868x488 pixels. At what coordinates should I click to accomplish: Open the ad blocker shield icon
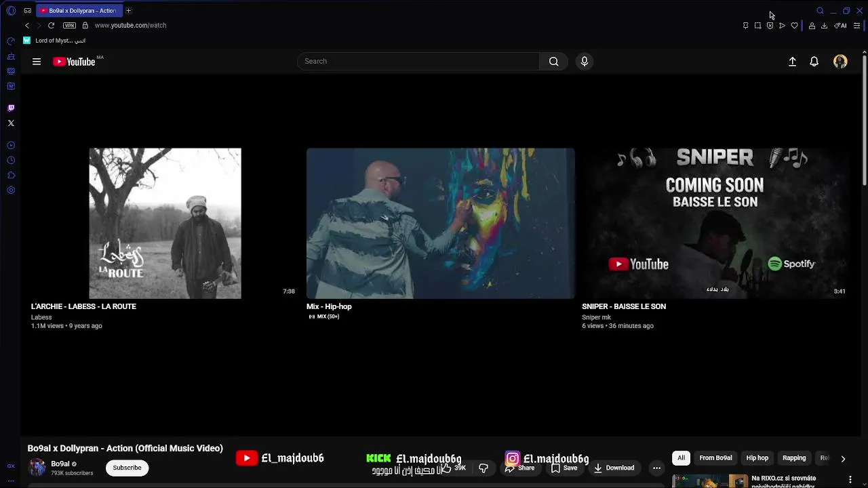pos(770,26)
